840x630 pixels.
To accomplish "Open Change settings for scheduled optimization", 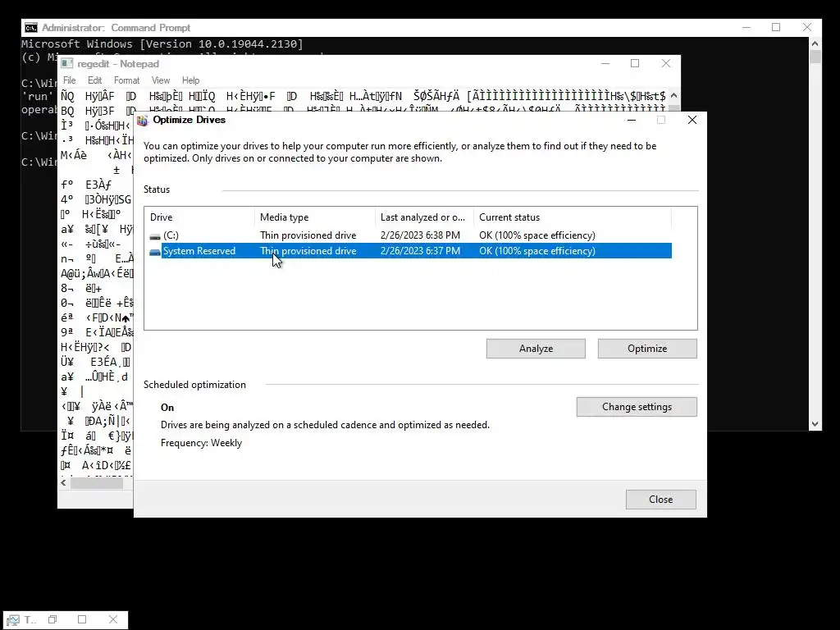I will point(637,407).
